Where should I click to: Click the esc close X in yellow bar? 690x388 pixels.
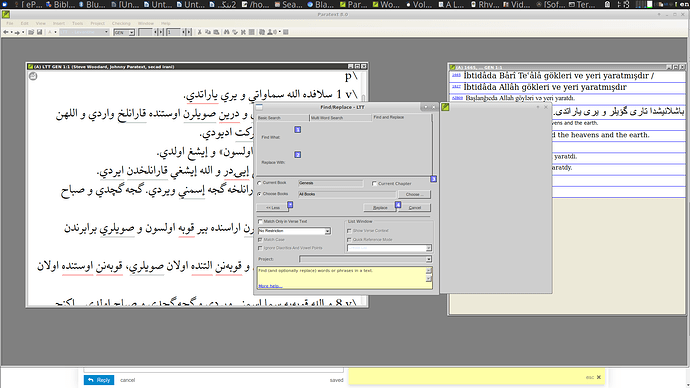(x=598, y=377)
